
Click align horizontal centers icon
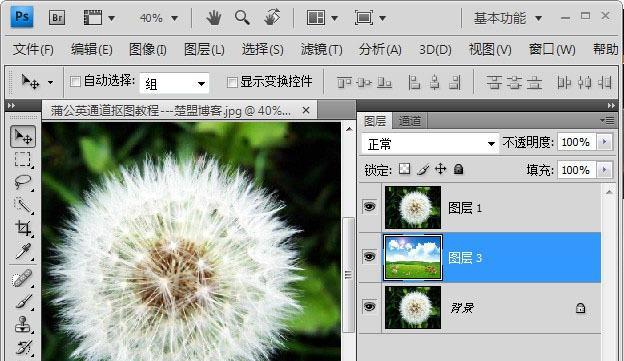[x=435, y=82]
